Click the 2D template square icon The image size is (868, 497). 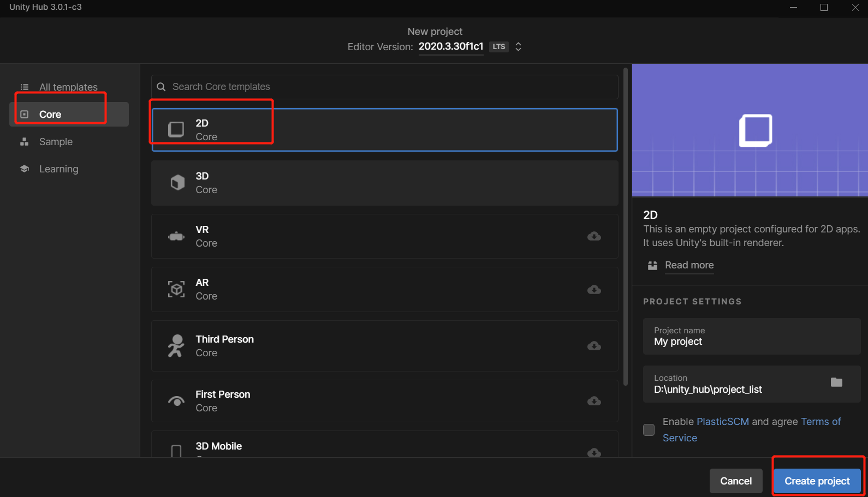point(176,129)
